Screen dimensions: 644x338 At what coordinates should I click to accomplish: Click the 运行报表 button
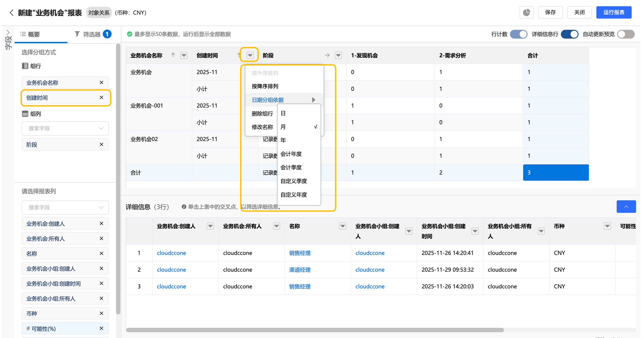(613, 13)
